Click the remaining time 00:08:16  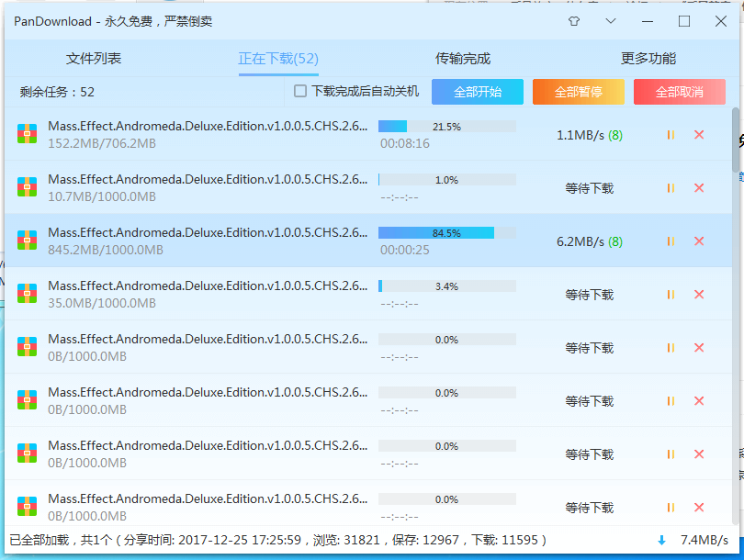click(405, 144)
